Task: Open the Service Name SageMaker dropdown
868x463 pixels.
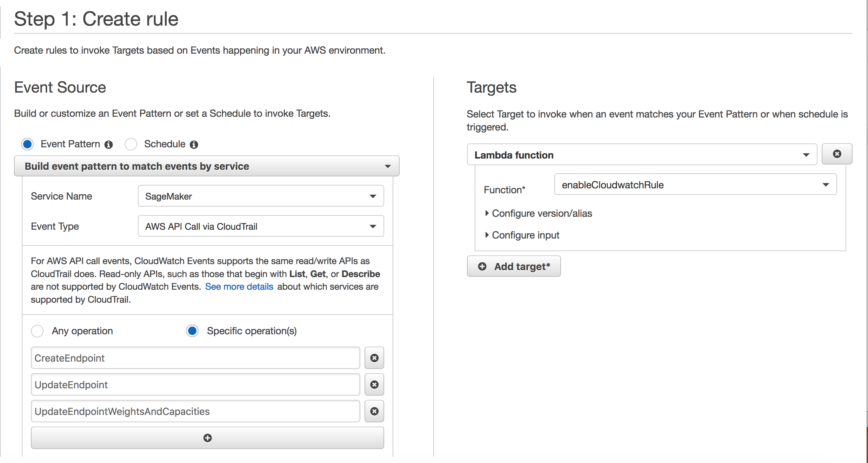Action: [x=261, y=196]
